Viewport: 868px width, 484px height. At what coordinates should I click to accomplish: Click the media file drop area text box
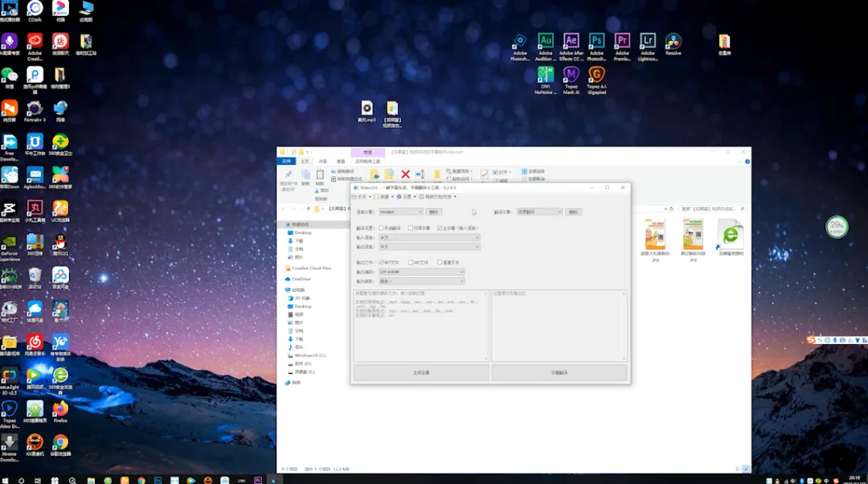421,326
